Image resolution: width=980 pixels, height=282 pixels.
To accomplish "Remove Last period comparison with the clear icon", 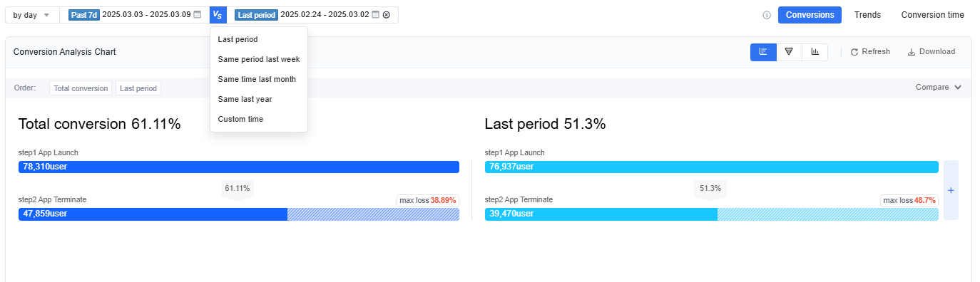I will (x=387, y=15).
